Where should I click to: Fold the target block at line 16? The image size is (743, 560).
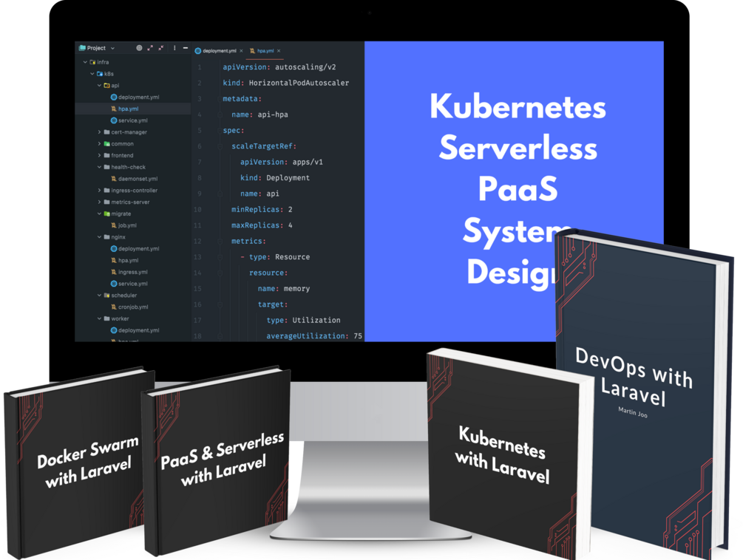220,305
